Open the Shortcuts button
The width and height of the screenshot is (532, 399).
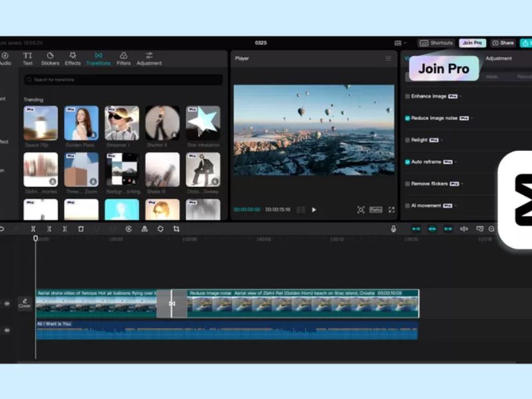pos(436,43)
